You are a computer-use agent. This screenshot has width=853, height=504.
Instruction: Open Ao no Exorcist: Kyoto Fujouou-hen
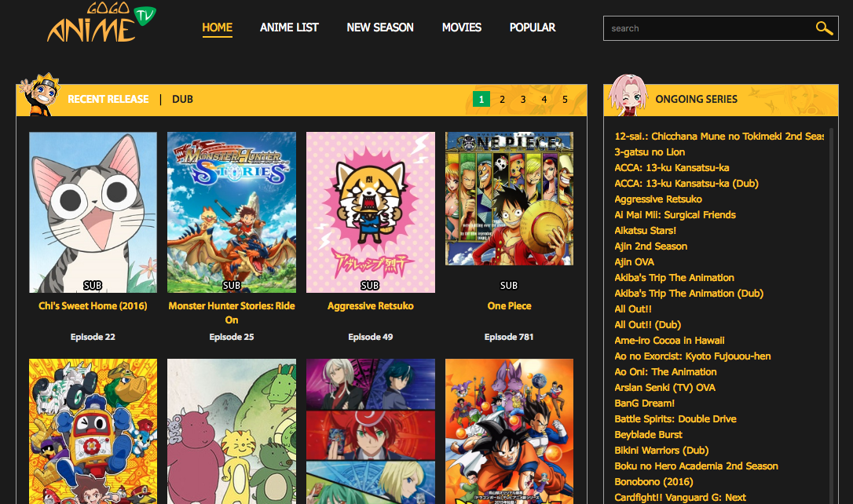point(693,356)
